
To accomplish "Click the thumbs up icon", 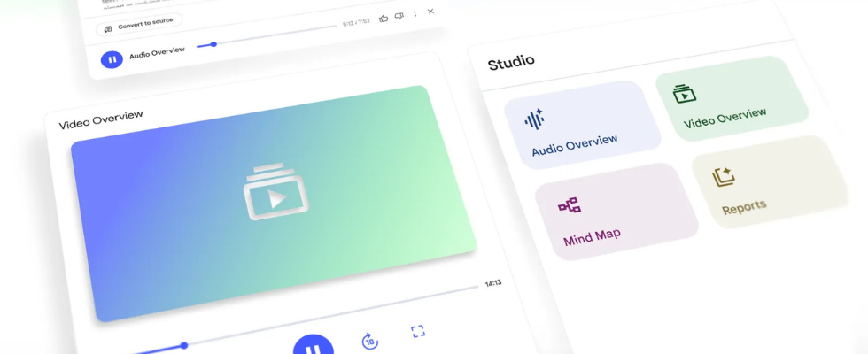I will pos(384,18).
